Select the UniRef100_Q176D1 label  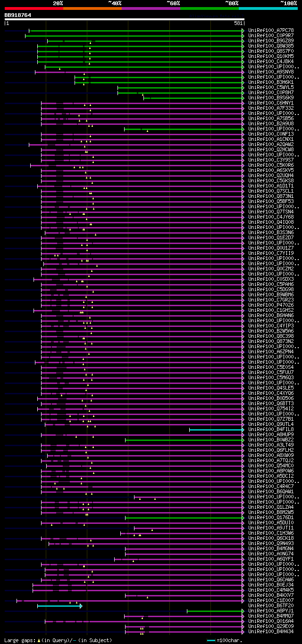point(271,517)
